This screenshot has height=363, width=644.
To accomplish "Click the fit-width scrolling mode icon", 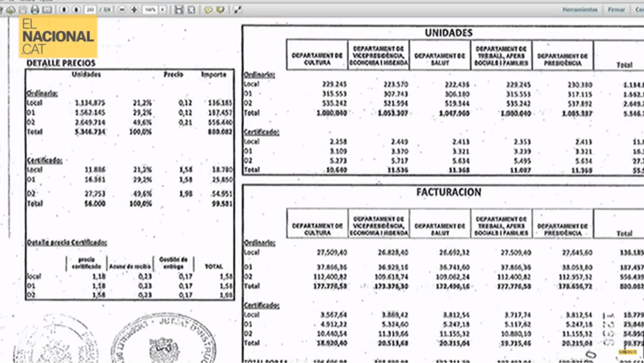I will [179, 10].
